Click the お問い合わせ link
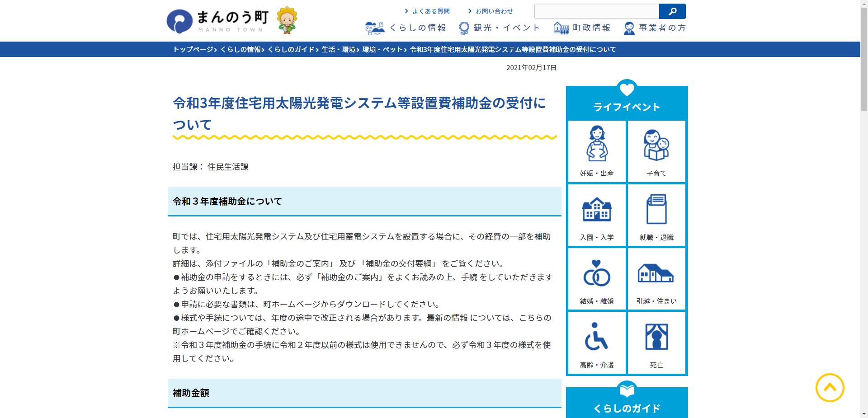 tap(494, 11)
